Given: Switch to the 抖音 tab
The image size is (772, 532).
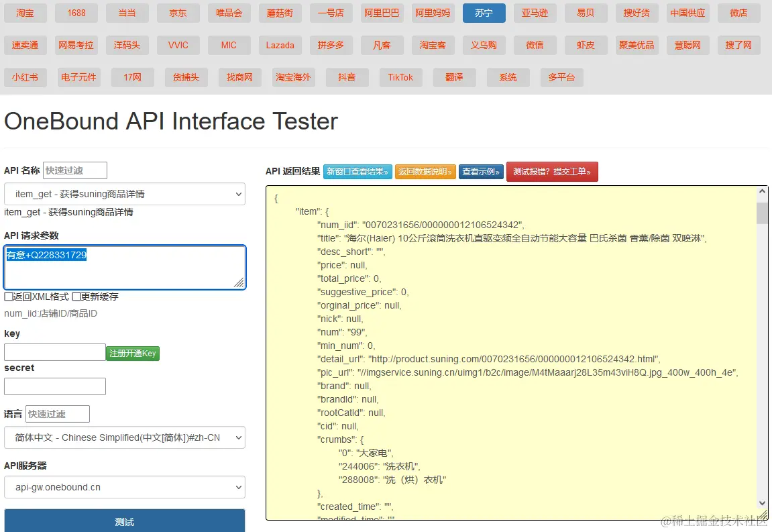Looking at the screenshot, I should [347, 77].
